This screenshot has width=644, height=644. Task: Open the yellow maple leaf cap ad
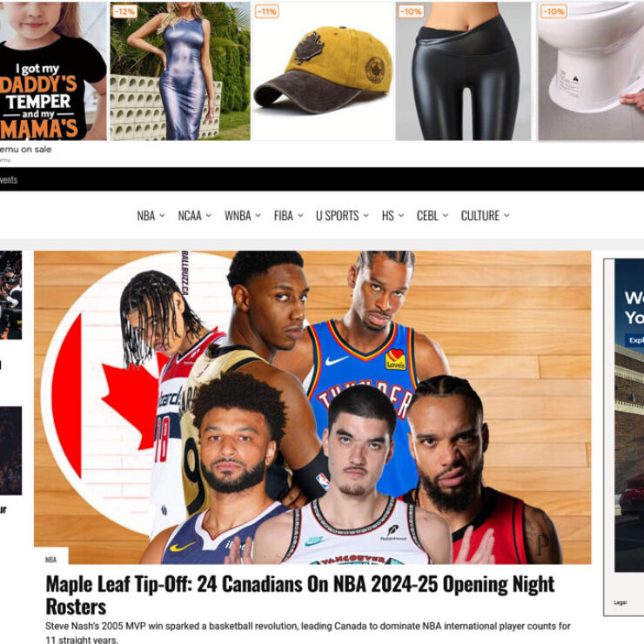point(322,71)
